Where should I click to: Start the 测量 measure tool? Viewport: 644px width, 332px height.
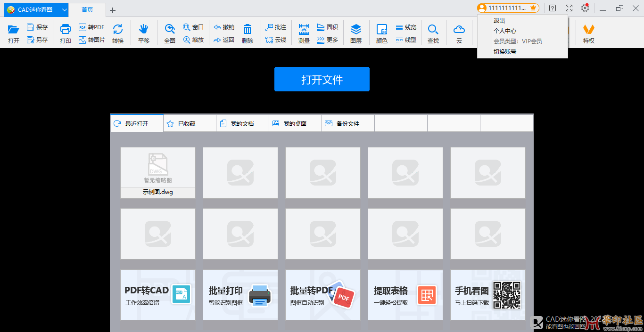(x=304, y=34)
